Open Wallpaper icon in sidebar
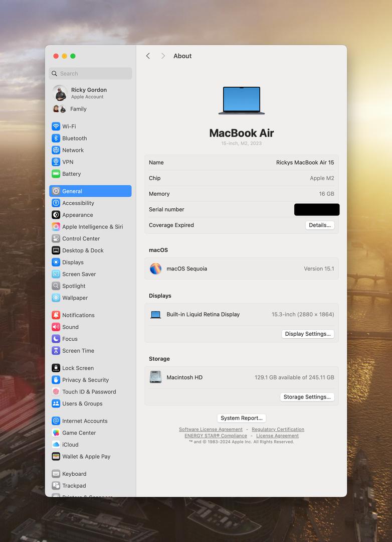This screenshot has width=392, height=542. [x=56, y=298]
